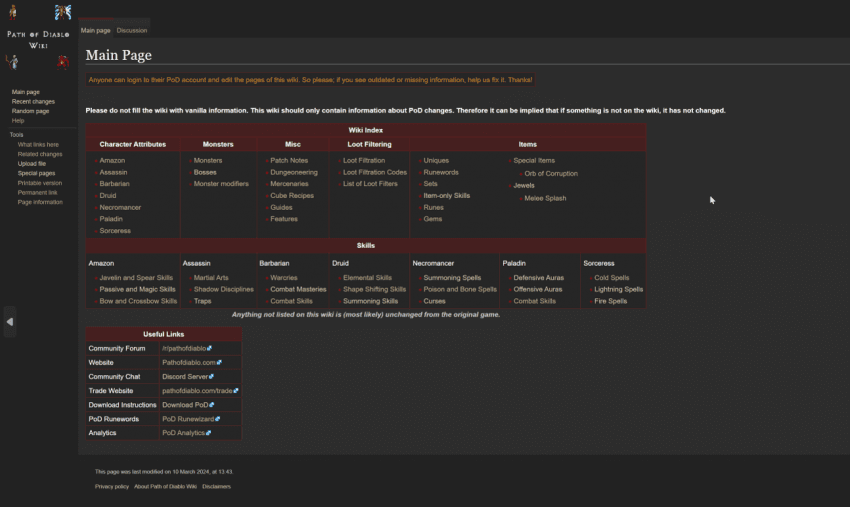This screenshot has width=850, height=507.
Task: Open Related changes tool
Action: [40, 154]
